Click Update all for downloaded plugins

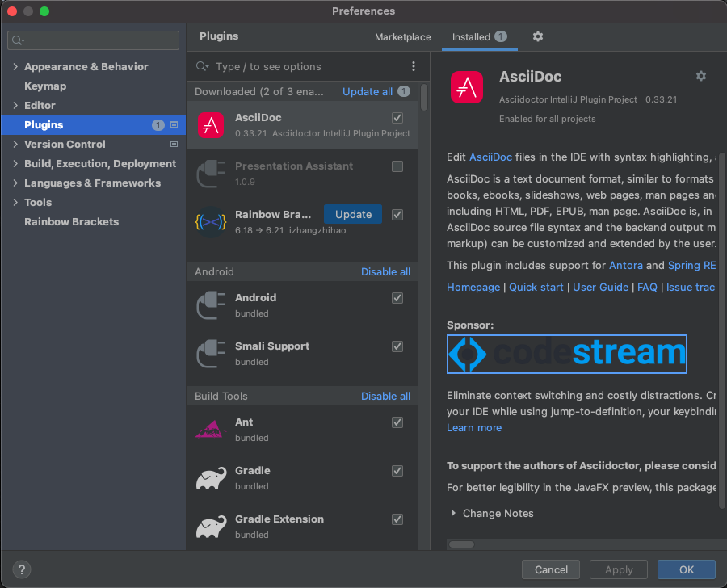[x=368, y=92]
